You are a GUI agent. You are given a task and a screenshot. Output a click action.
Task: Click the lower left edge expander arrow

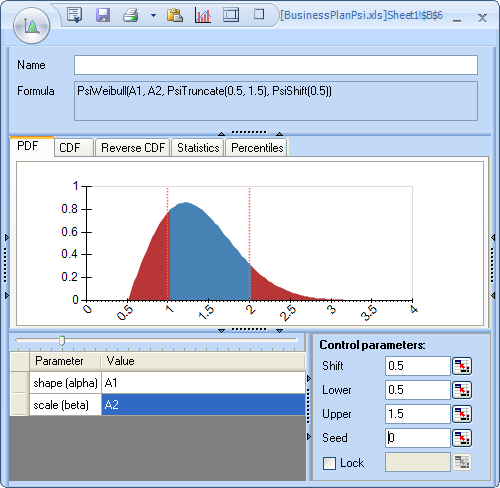(x=7, y=295)
